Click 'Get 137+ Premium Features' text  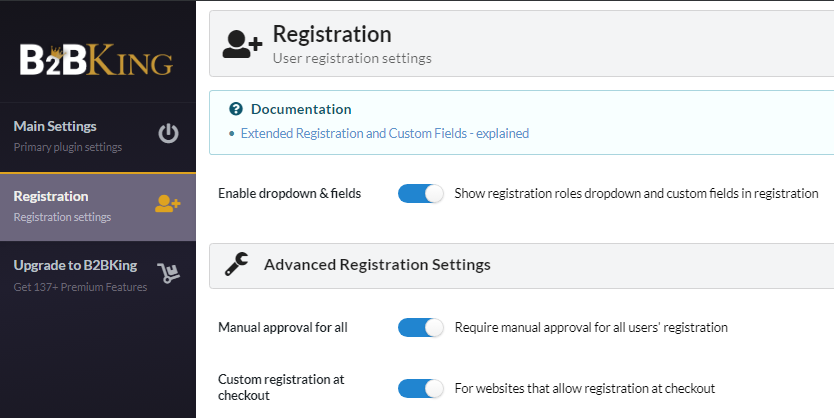pyautogui.click(x=80, y=287)
